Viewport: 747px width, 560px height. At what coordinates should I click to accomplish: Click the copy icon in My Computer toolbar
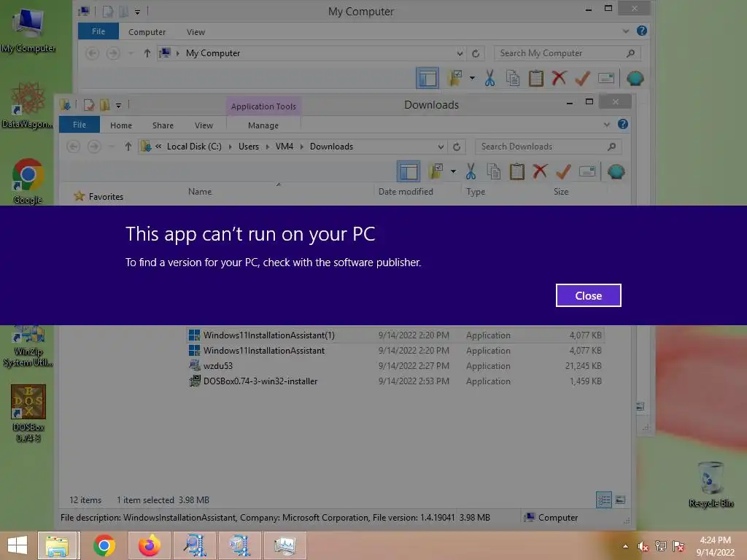click(513, 78)
